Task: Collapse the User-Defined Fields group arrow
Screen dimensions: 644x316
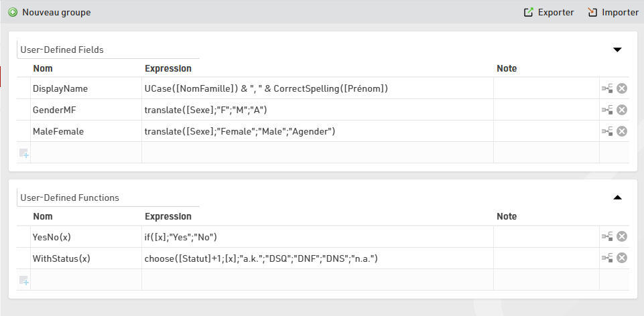Action: point(618,50)
